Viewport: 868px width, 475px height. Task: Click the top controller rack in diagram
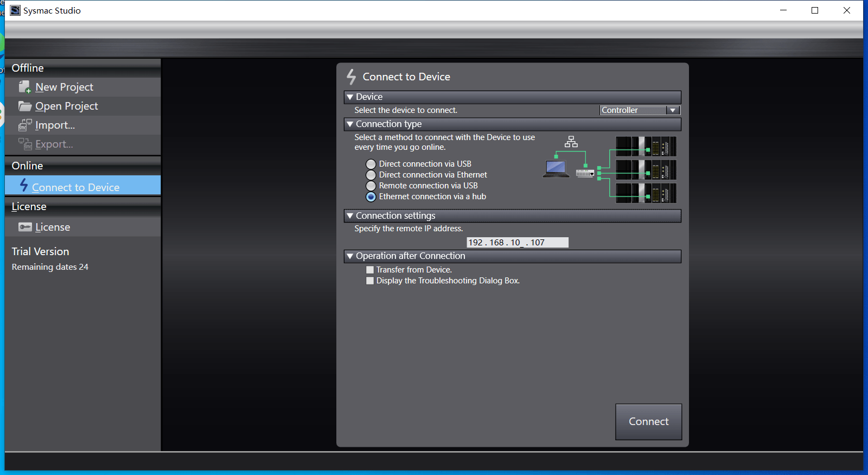tap(646, 147)
